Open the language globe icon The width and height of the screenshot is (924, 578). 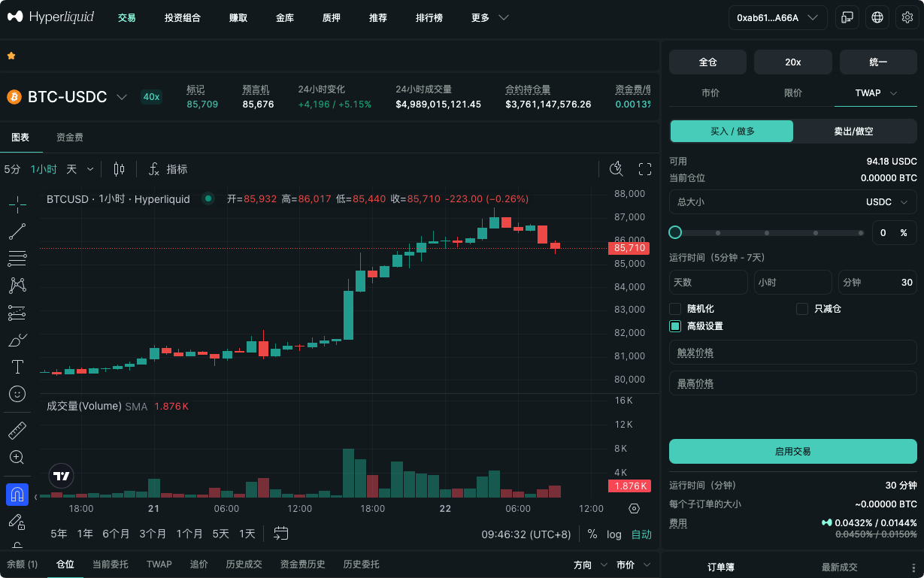tap(877, 17)
